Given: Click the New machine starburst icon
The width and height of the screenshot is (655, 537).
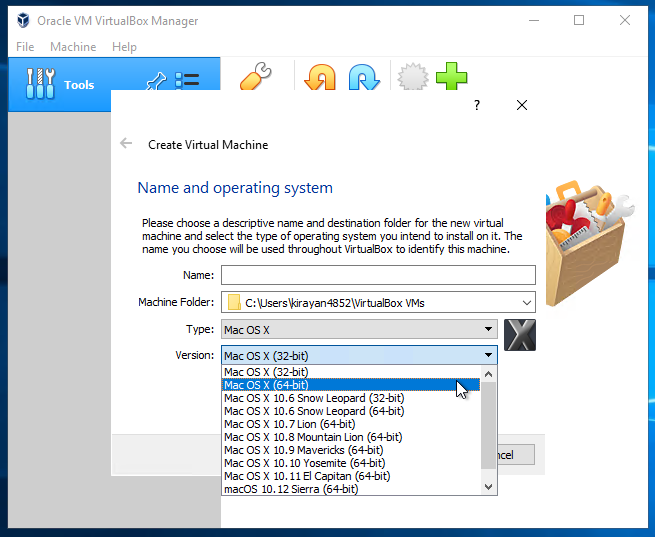Looking at the screenshot, I should [x=413, y=76].
